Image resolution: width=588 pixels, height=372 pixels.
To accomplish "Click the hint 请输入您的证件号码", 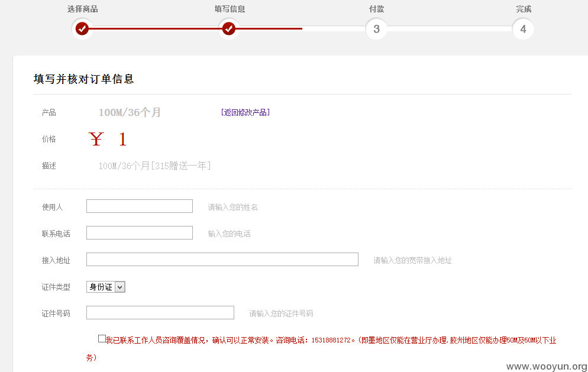I will (281, 313).
